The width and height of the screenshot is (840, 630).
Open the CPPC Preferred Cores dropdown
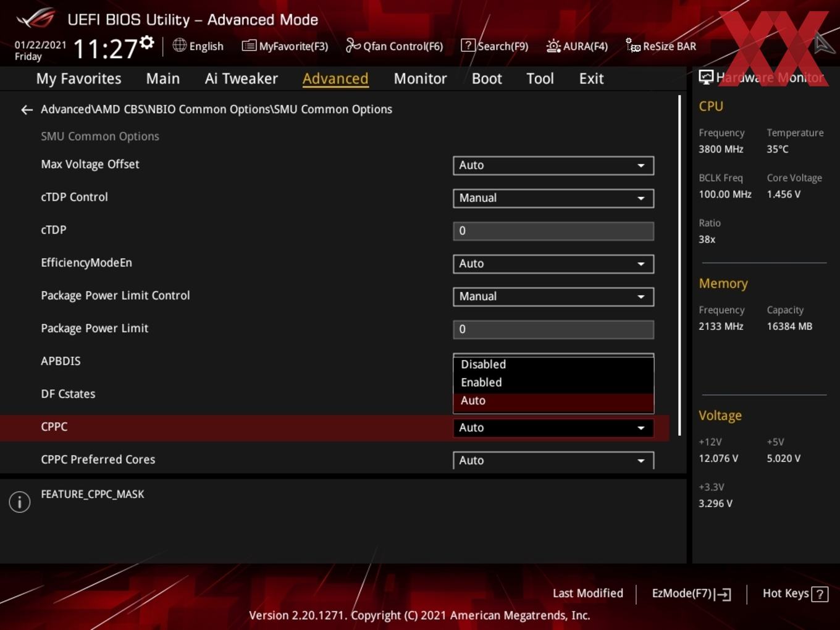[553, 460]
